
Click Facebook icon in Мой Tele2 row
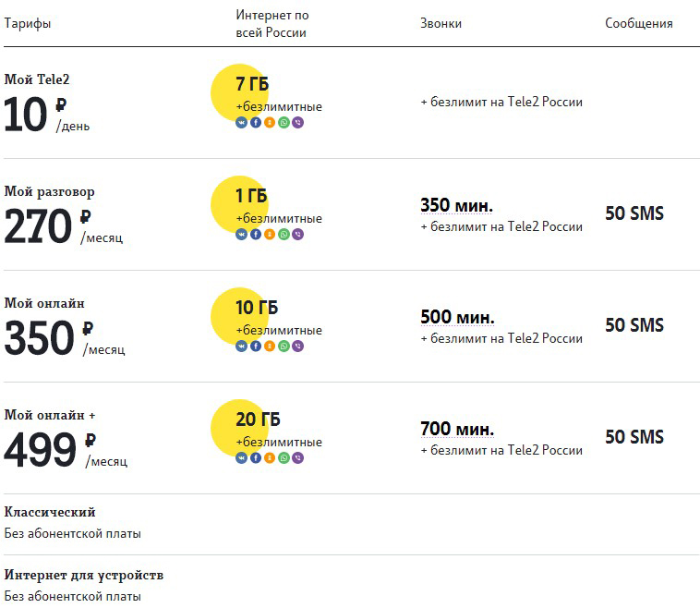click(256, 122)
